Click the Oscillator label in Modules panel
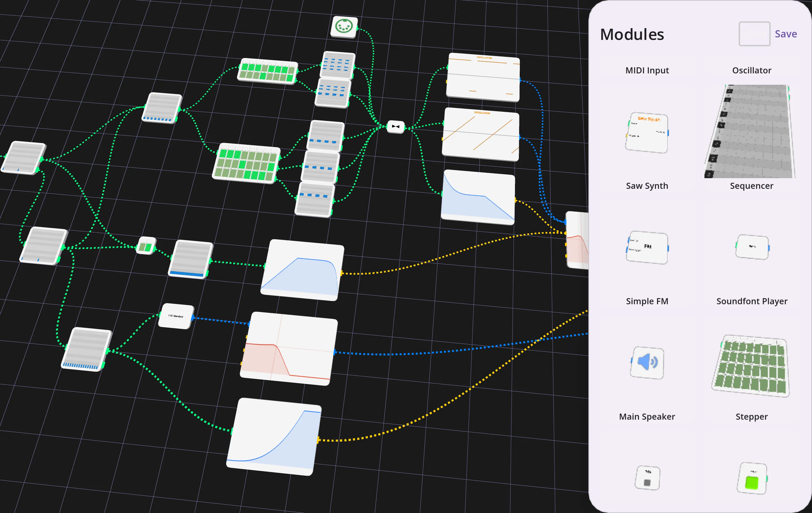This screenshot has width=812, height=513. click(751, 70)
